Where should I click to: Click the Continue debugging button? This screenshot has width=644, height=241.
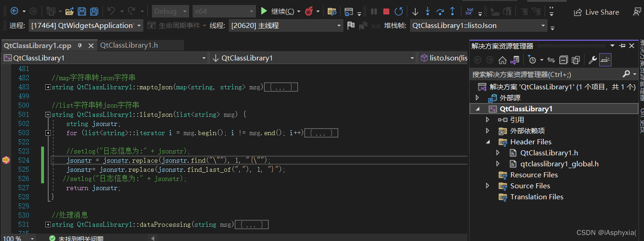(x=277, y=11)
